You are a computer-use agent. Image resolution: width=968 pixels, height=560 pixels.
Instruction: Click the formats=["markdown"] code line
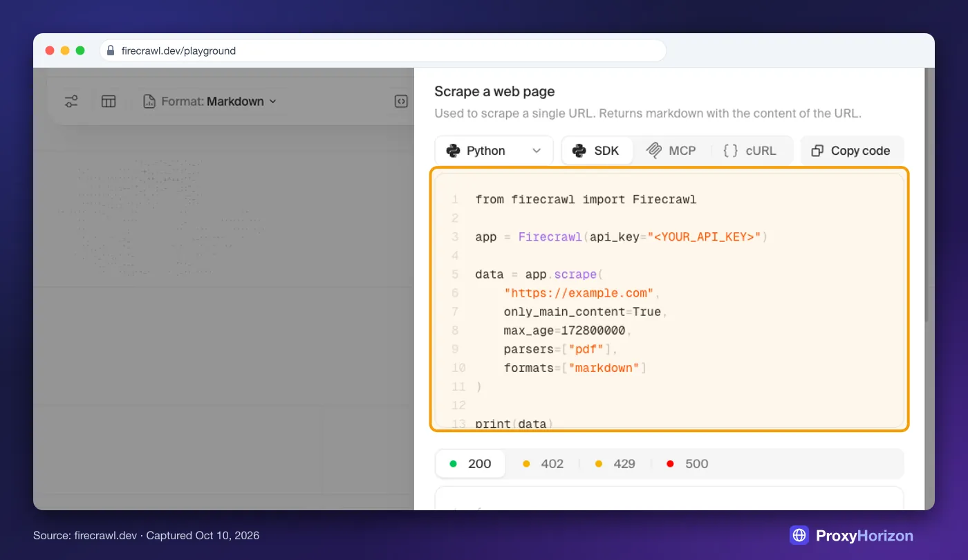[575, 368]
